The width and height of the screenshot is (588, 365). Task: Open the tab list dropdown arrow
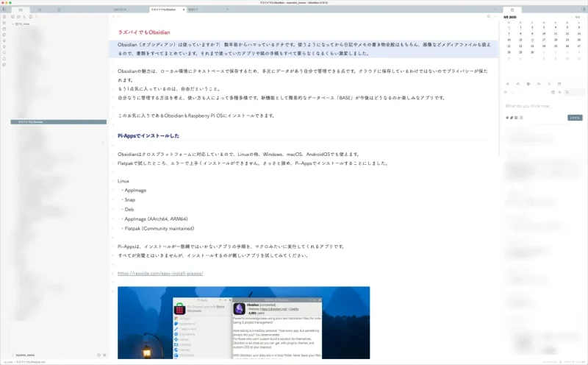[495, 10]
